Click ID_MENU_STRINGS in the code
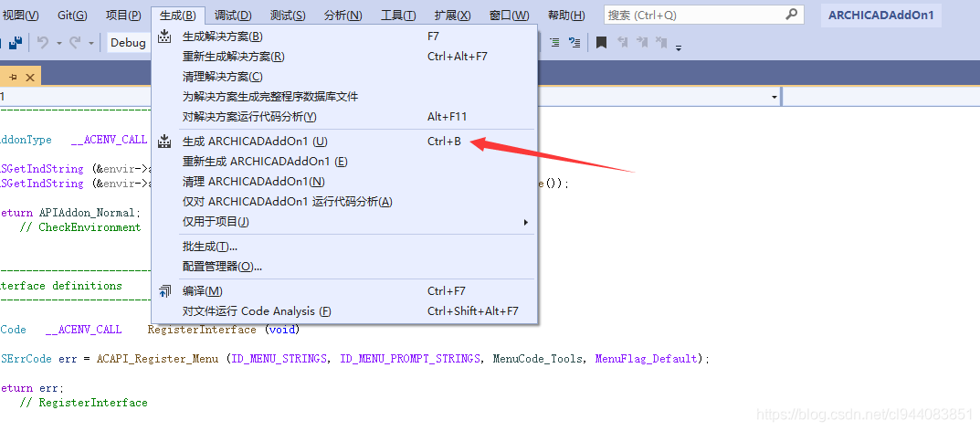The image size is (980, 431). coord(280,359)
